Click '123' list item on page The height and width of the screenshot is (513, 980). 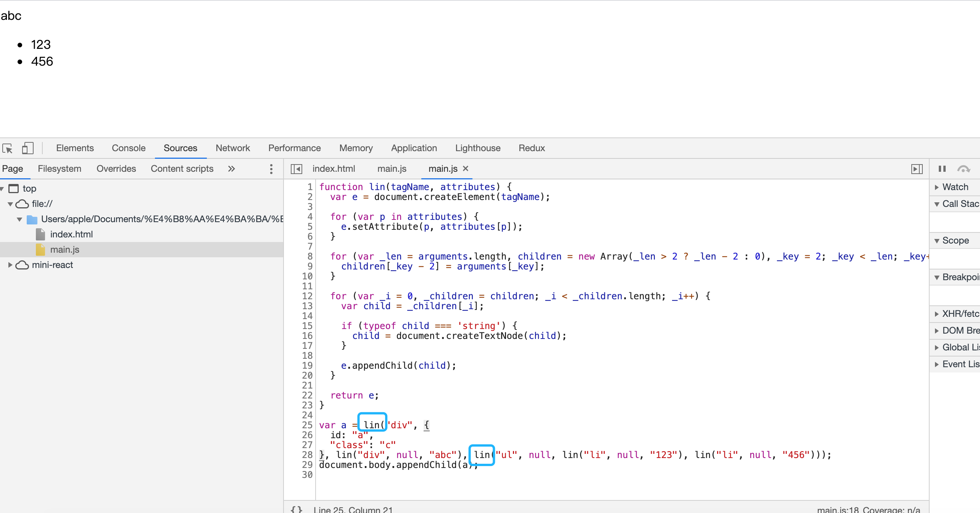coord(41,45)
